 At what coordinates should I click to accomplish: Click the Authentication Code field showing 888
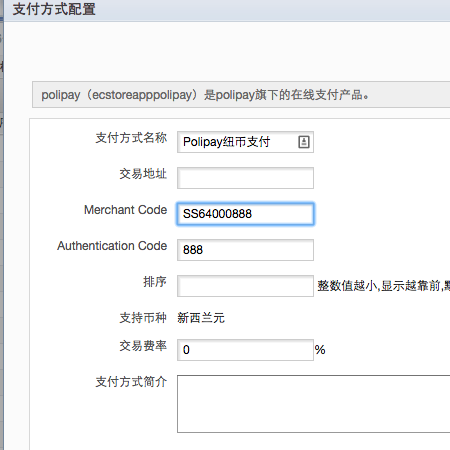245,250
